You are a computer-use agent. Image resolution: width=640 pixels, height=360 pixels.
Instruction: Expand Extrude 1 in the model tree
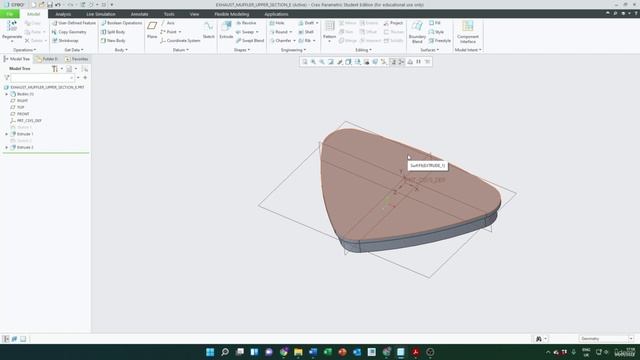click(7, 134)
